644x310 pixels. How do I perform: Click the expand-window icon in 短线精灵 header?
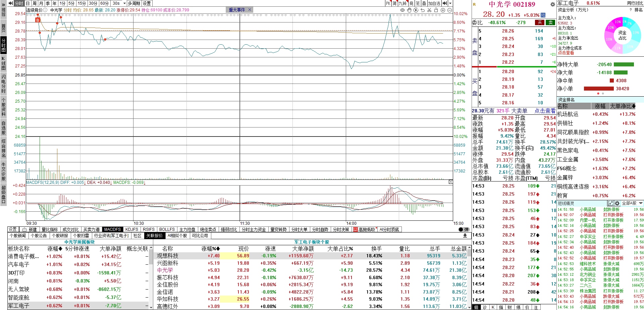click(610, 203)
